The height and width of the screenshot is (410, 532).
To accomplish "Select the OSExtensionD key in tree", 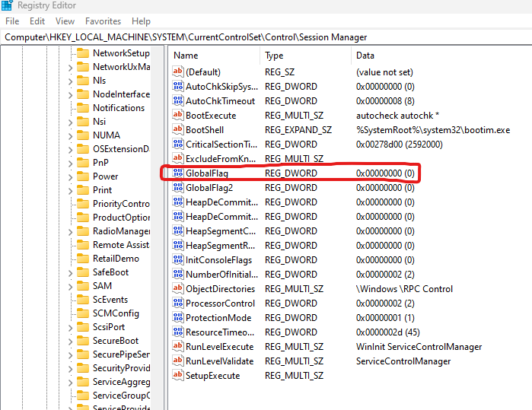I will point(121,149).
